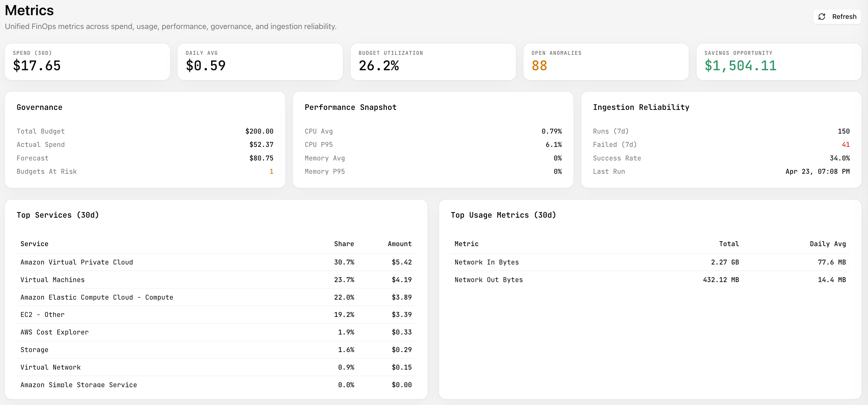Viewport: 868px width, 405px height.
Task: Click the circular refresh icon
Action: click(x=821, y=16)
